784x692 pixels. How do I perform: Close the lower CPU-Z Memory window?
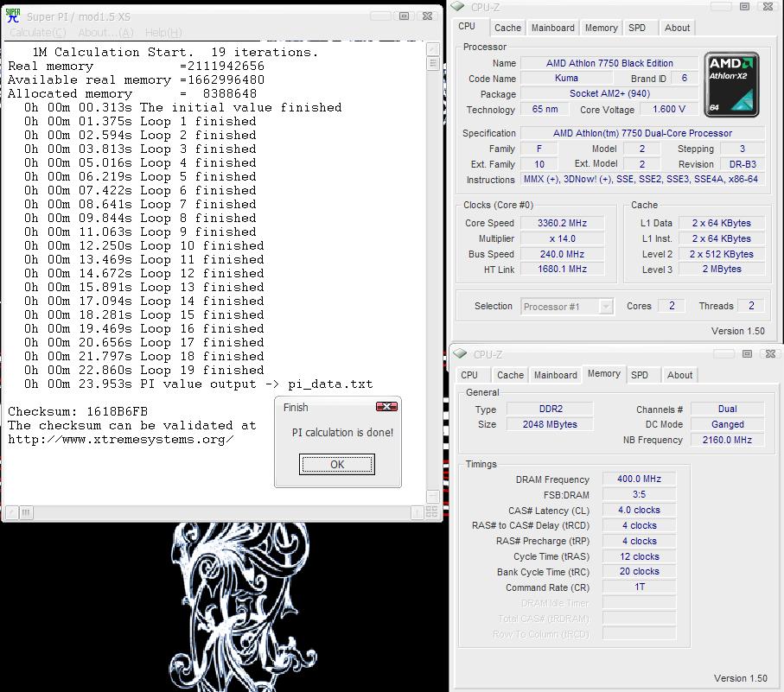coord(770,353)
